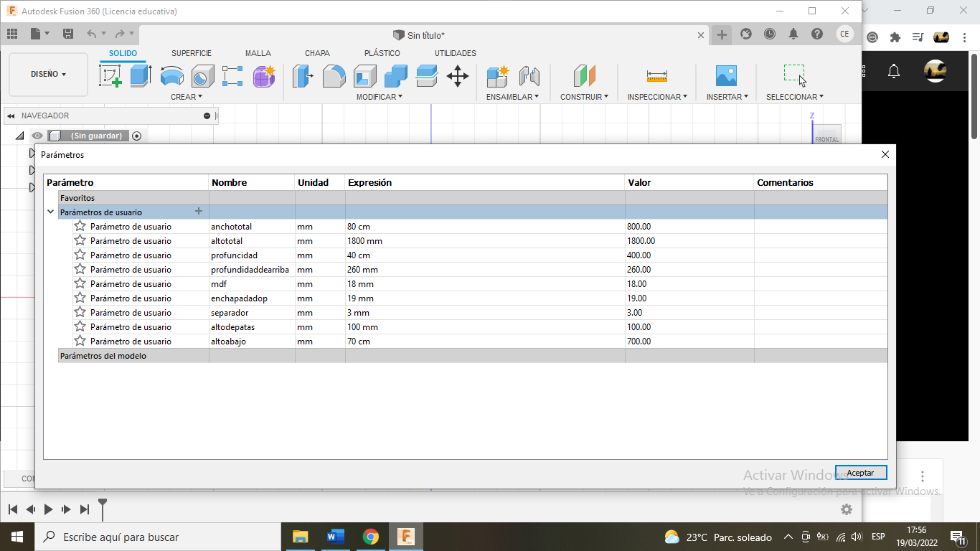The width and height of the screenshot is (980, 551).
Task: Click the Insert image icon
Action: click(726, 75)
